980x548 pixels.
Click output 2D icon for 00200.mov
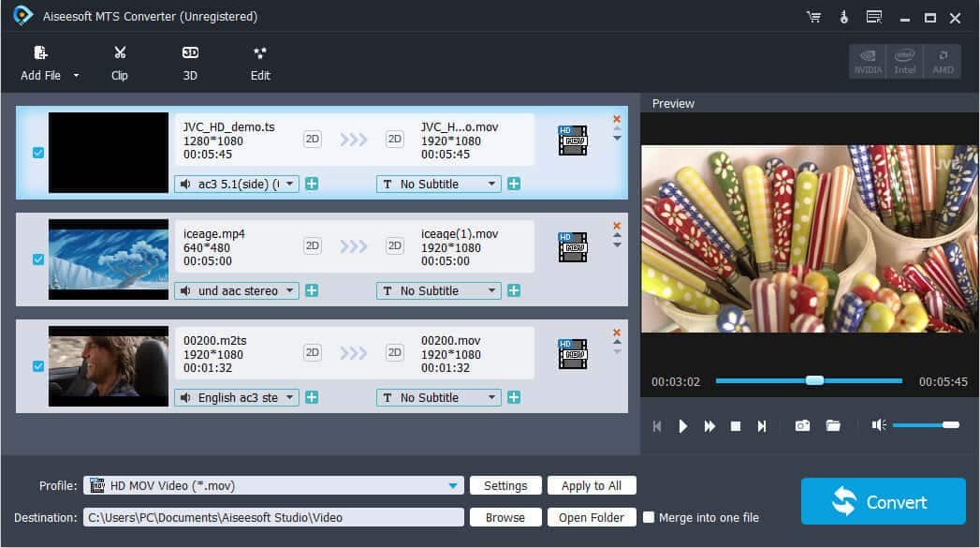pyautogui.click(x=394, y=353)
